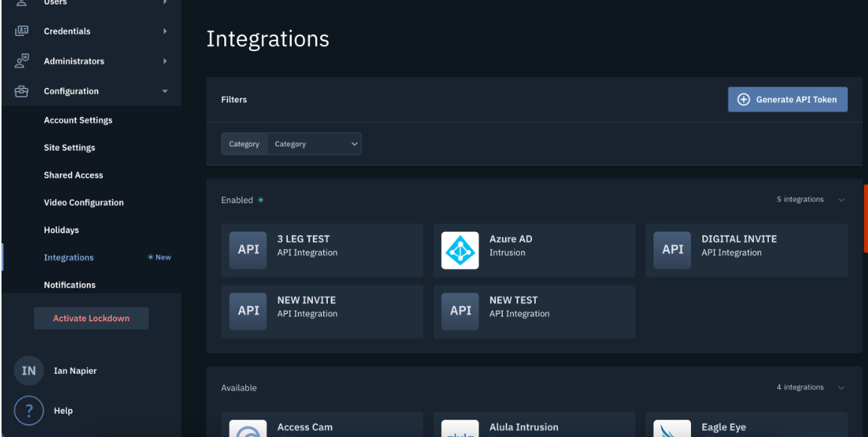Expand the Administrators menu arrow
The height and width of the screenshot is (437, 868).
(x=165, y=61)
